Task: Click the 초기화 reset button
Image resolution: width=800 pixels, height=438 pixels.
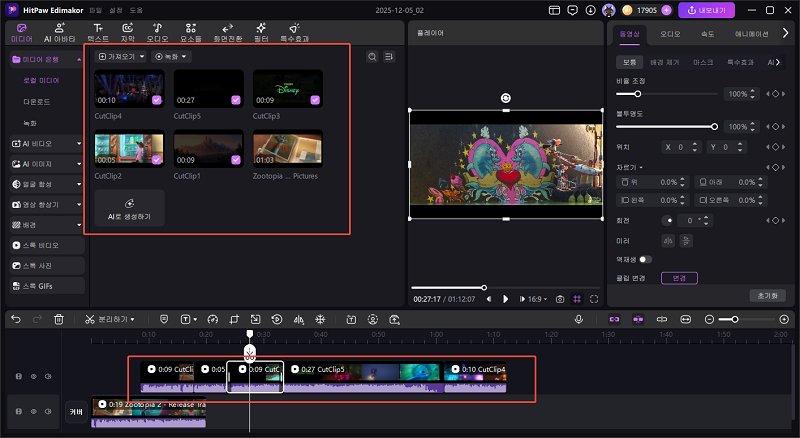Action: click(x=767, y=296)
